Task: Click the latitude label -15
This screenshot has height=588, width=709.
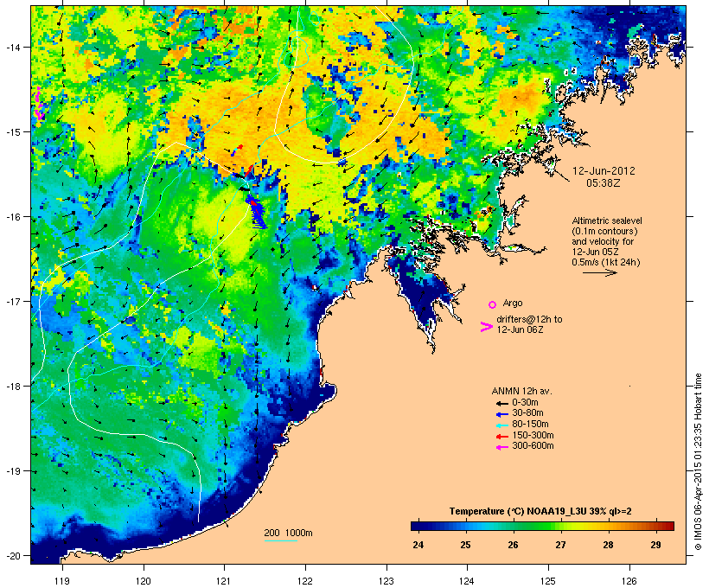Action: (12, 132)
